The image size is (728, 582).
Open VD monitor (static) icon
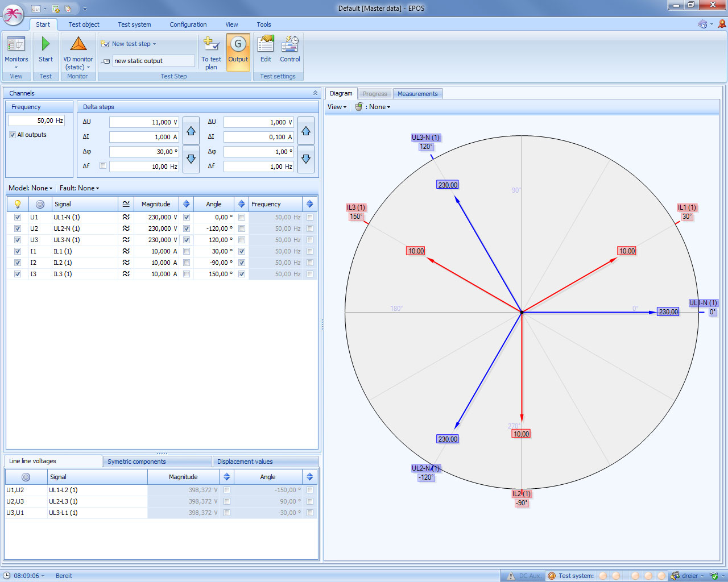click(78, 44)
